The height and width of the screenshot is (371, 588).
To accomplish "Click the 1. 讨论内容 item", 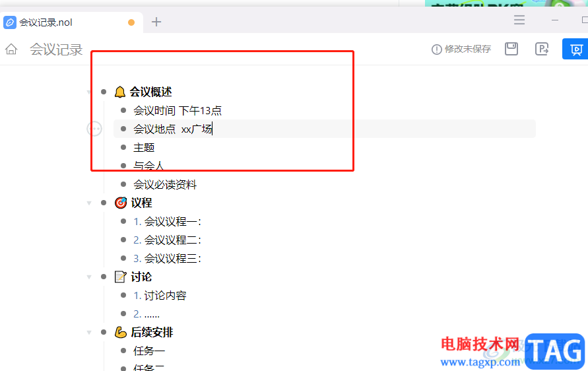I will coord(160,295).
